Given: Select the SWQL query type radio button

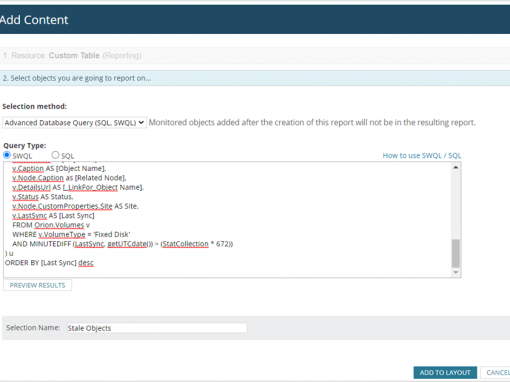Looking at the screenshot, I should [x=7, y=155].
